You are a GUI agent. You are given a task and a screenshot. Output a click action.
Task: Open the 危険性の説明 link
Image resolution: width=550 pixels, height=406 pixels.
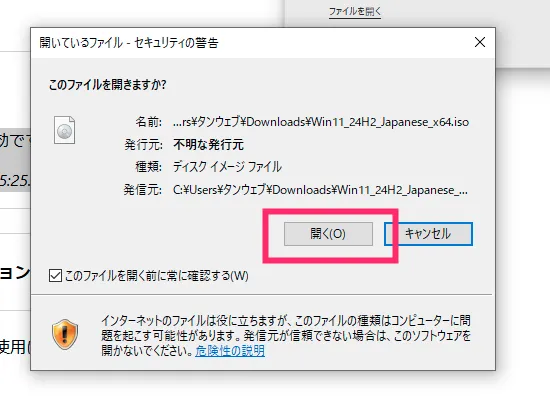coord(230,351)
